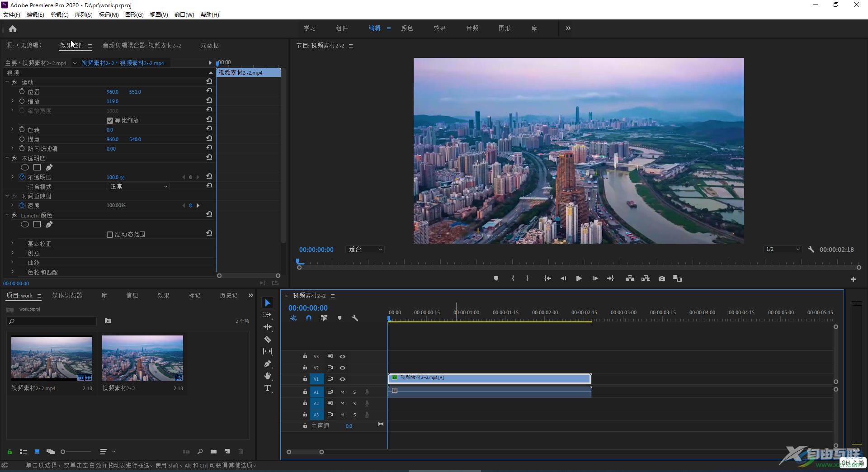Select the Ripple Edit tool
The height and width of the screenshot is (472, 868).
[268, 327]
